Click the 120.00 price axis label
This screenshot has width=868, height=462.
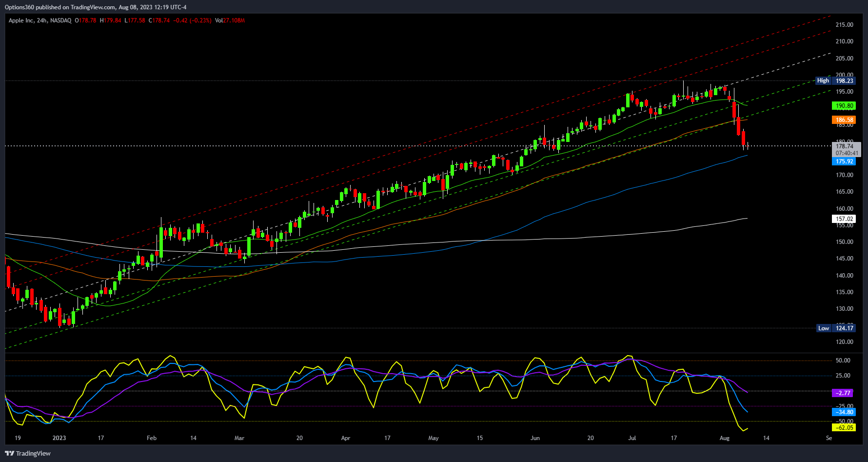pyautogui.click(x=845, y=341)
